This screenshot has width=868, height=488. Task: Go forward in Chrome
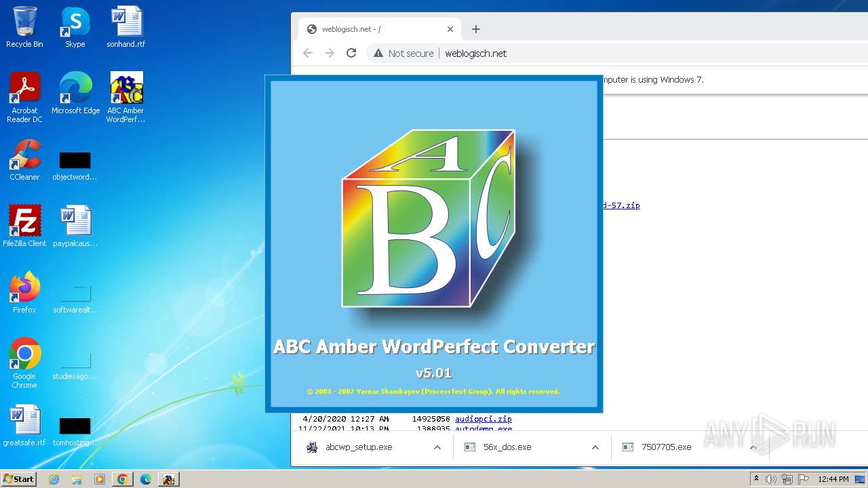330,53
